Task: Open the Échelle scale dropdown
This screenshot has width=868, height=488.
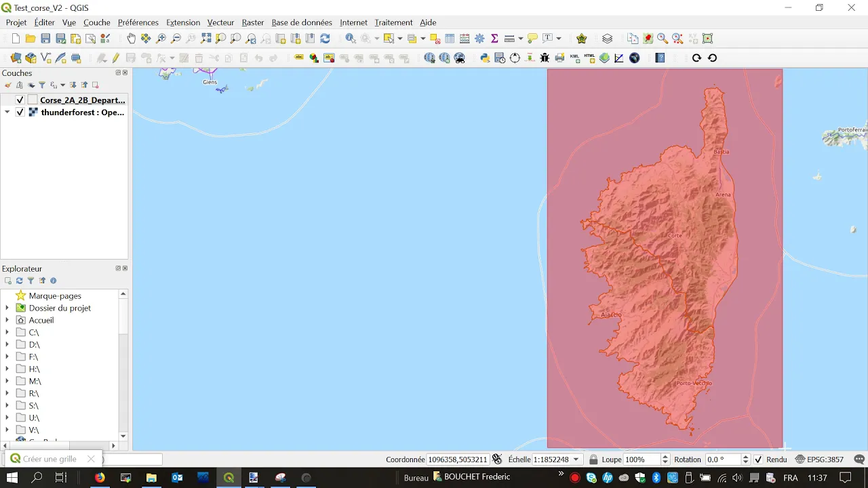Action: [x=576, y=460]
